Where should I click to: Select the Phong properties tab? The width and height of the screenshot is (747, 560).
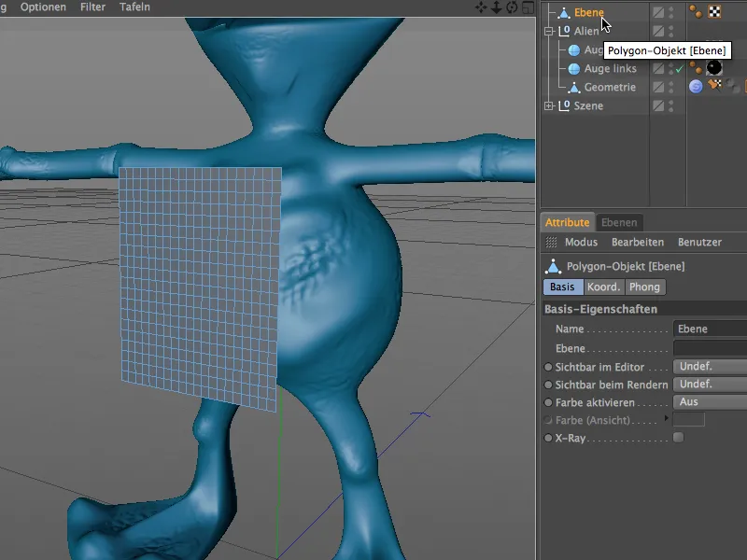(644, 287)
